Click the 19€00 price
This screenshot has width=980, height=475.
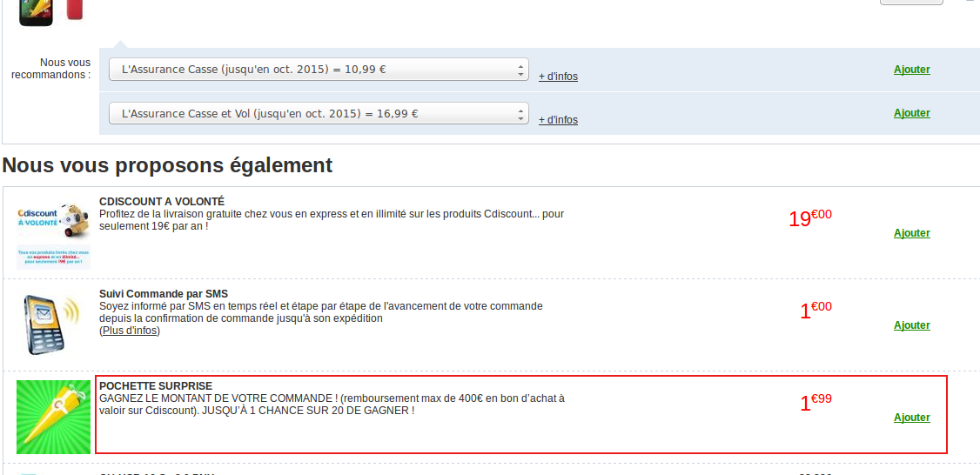point(809,218)
